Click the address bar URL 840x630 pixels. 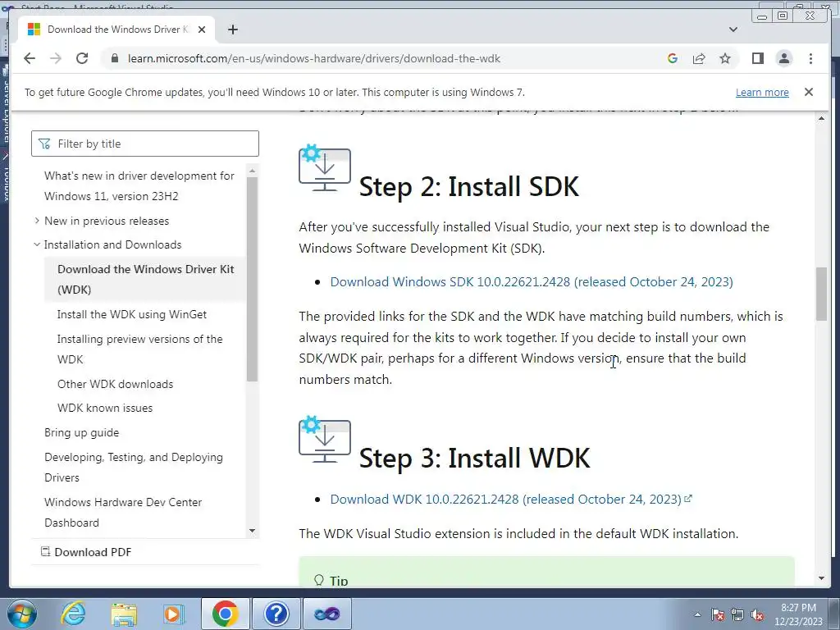coord(314,58)
